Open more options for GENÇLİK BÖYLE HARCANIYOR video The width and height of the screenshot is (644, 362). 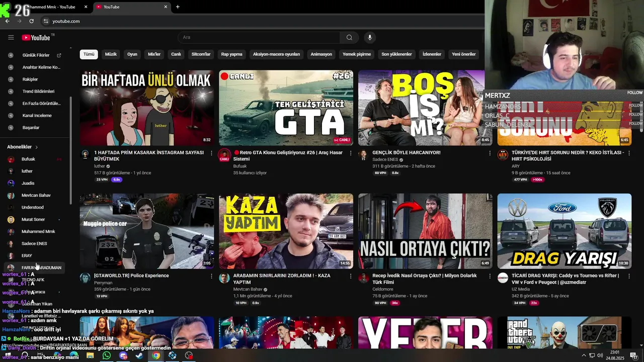[x=490, y=153]
